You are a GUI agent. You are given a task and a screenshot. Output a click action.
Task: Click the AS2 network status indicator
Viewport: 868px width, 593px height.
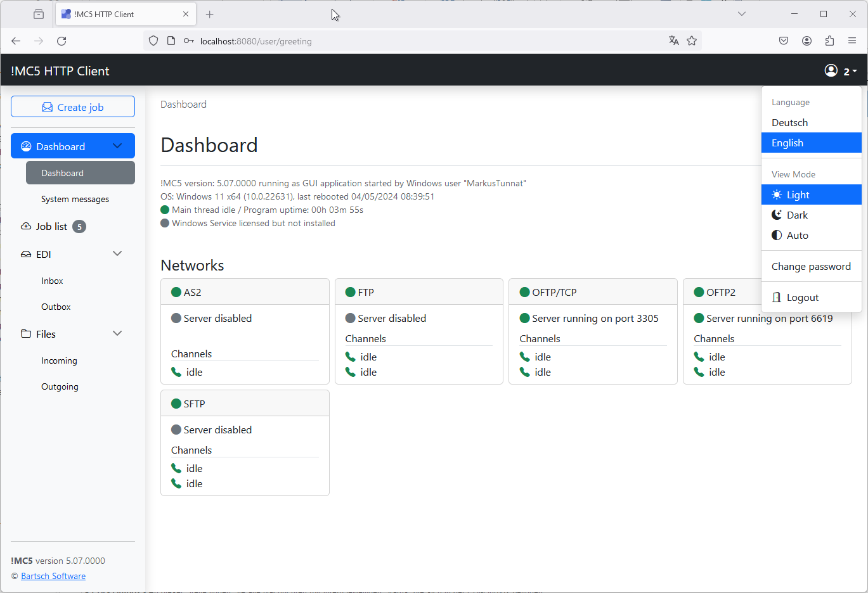(x=176, y=292)
